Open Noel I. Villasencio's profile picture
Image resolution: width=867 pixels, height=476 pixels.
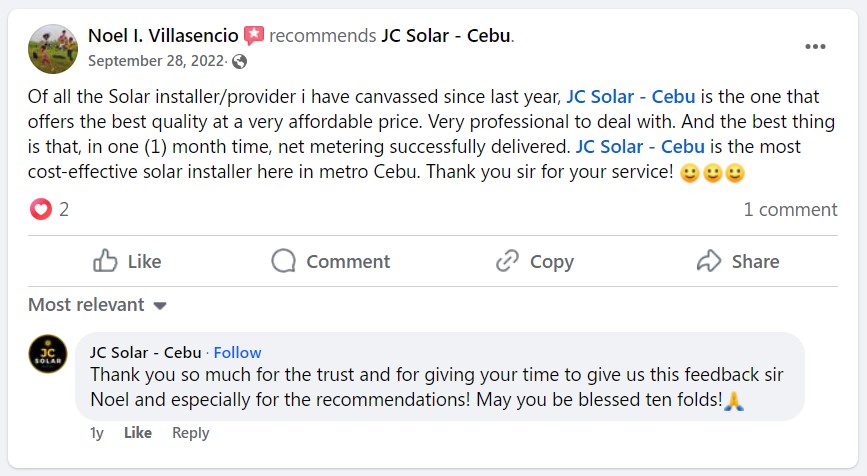(x=53, y=48)
